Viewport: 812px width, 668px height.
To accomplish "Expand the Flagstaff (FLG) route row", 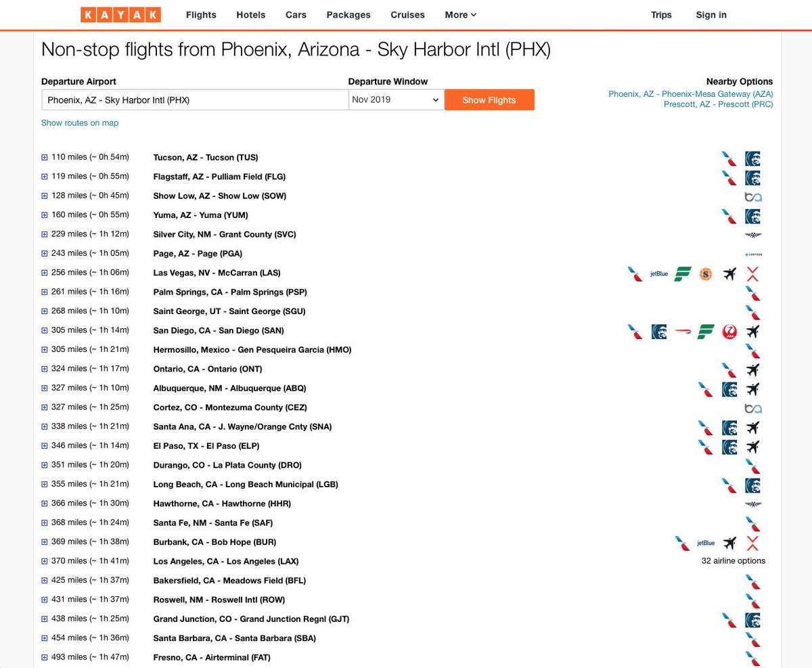I will click(x=45, y=177).
